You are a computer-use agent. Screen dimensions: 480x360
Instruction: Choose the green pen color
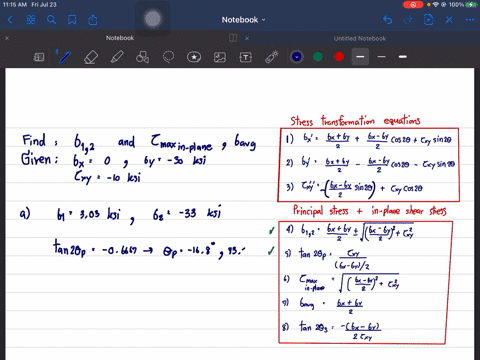point(318,57)
